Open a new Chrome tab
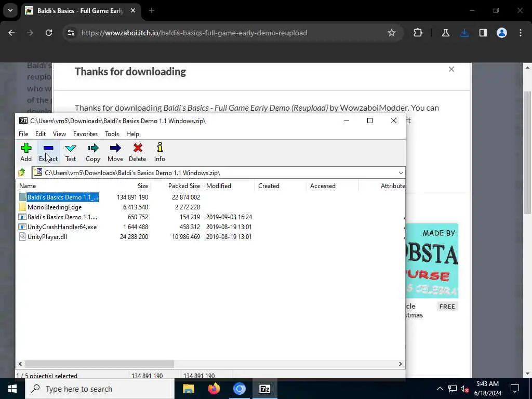The width and height of the screenshot is (532, 399). pyautogui.click(x=152, y=10)
